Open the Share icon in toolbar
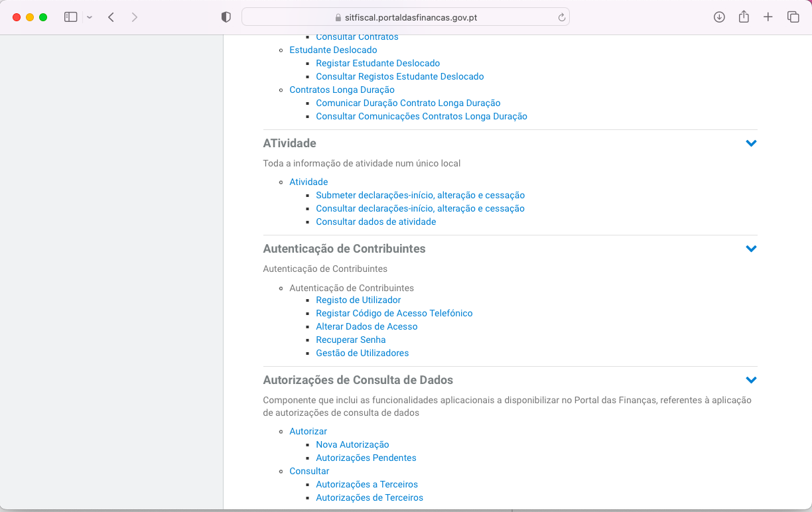812x512 pixels. 744,17
